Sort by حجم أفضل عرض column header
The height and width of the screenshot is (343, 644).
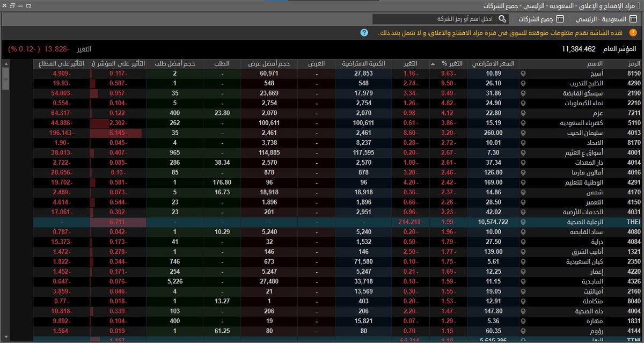268,63
